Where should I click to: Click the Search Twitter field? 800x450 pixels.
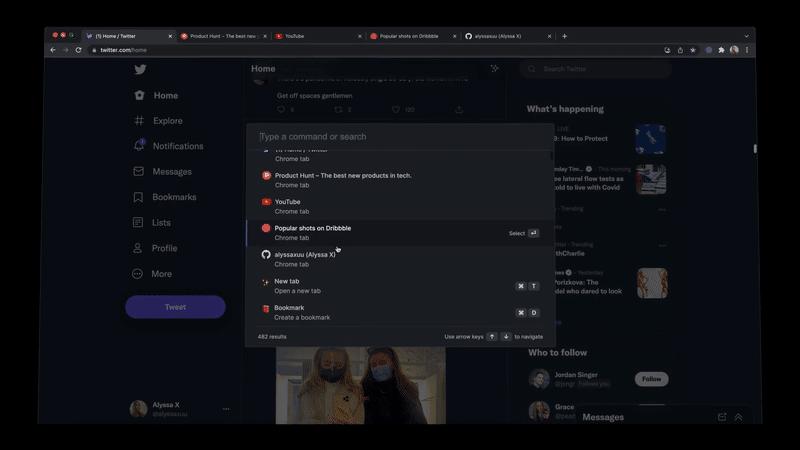point(595,69)
